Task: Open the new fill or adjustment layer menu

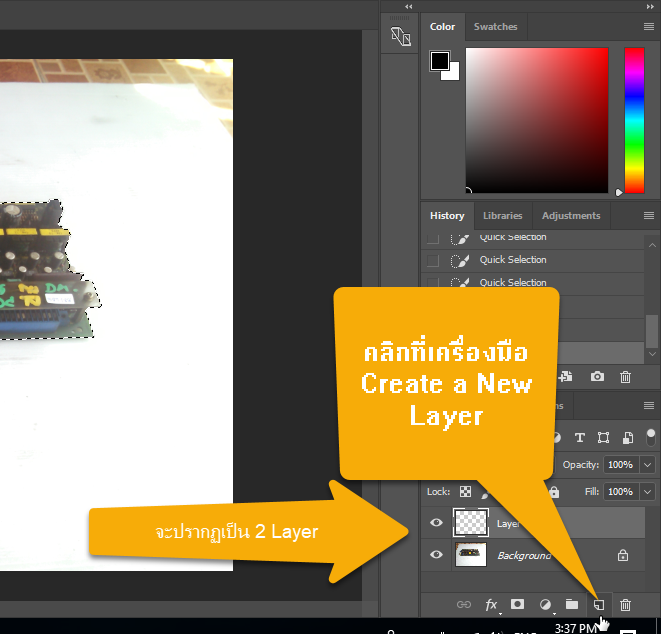Action: 545,605
